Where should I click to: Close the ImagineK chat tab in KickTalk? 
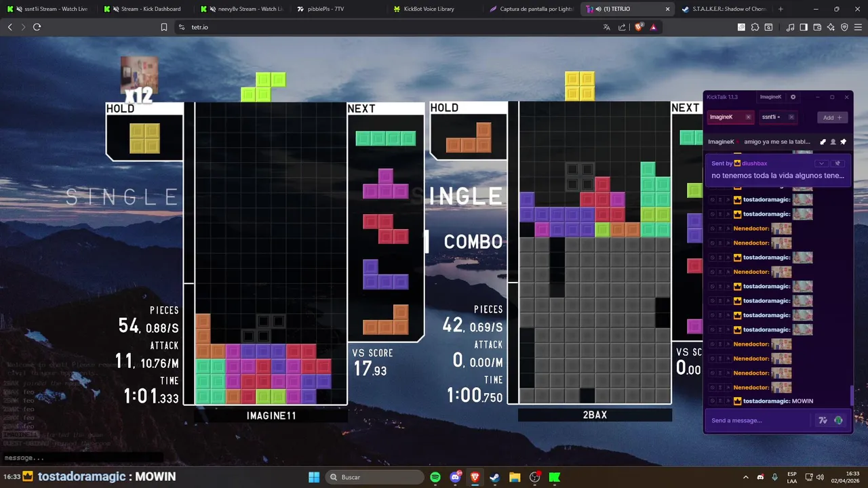pos(748,117)
